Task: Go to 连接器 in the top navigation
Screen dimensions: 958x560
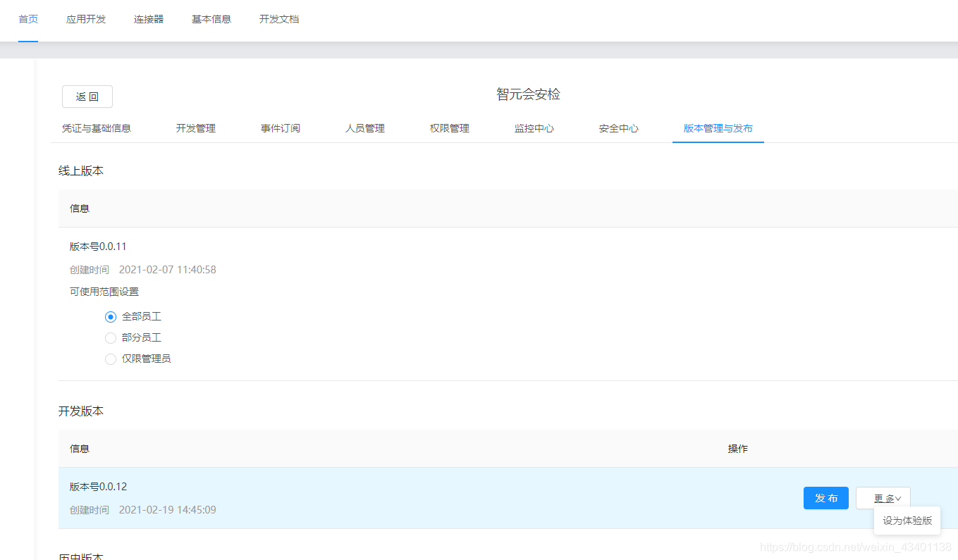Action: click(149, 19)
